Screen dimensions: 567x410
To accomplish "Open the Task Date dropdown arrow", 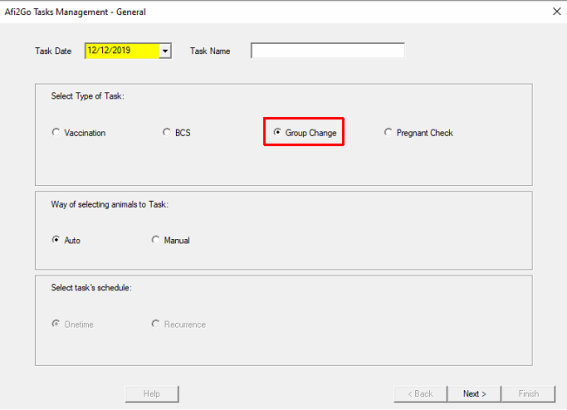I will pos(165,51).
